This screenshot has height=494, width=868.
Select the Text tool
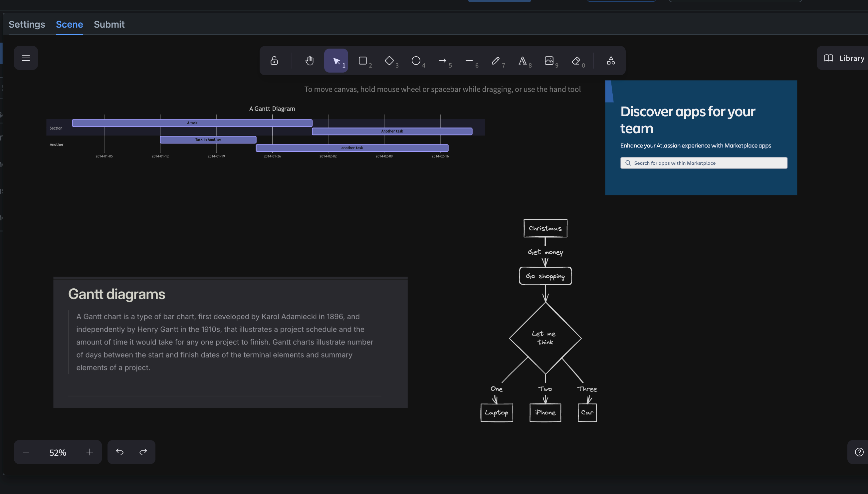pyautogui.click(x=522, y=61)
